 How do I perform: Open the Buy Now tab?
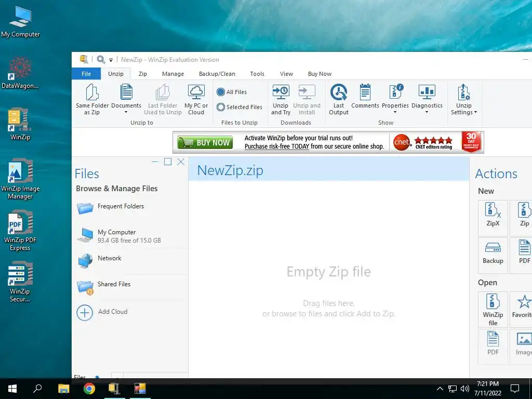(x=320, y=74)
